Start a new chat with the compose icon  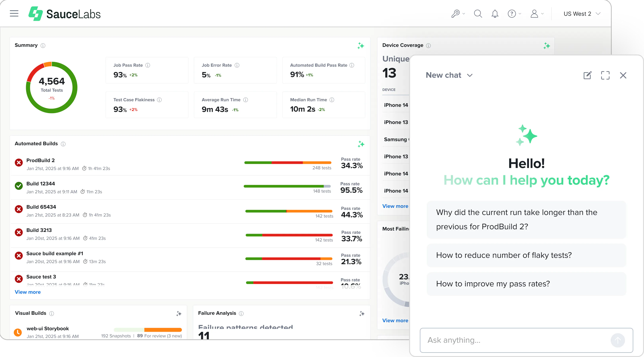pos(587,75)
